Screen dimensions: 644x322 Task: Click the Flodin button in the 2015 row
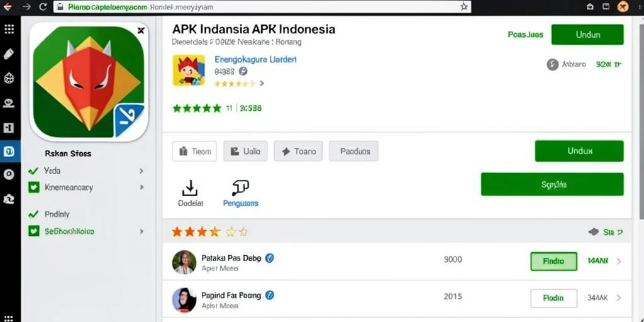[x=553, y=298]
